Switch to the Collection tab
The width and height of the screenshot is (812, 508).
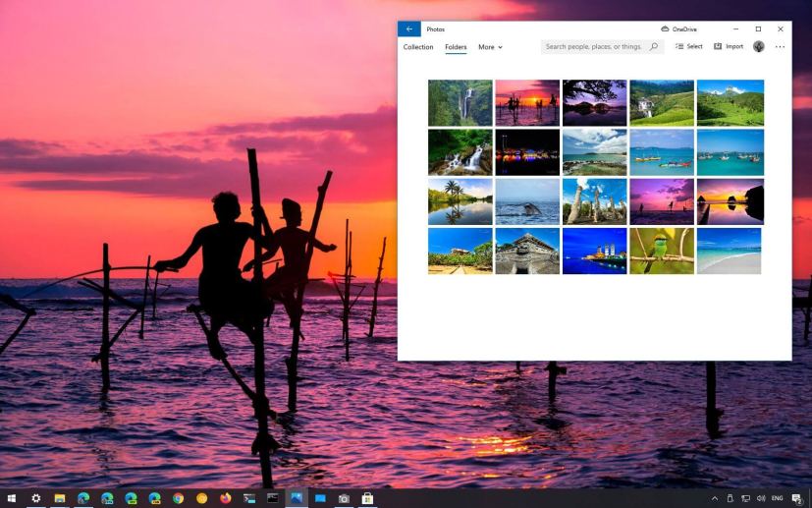coord(418,47)
